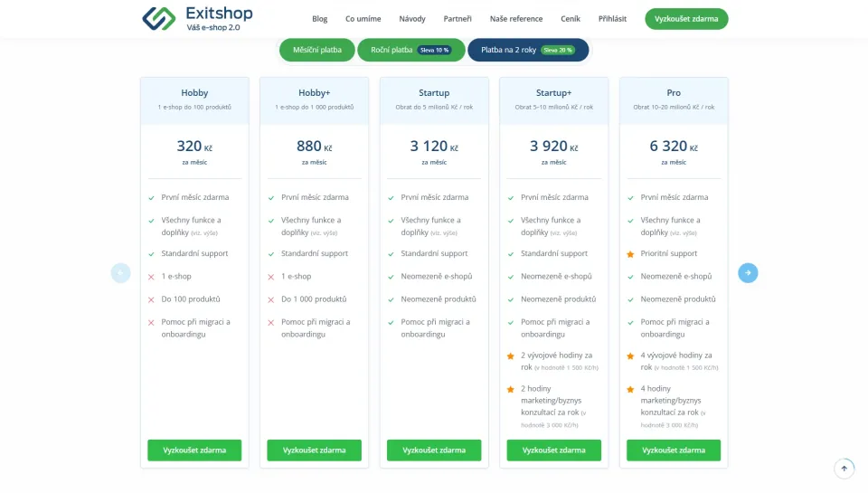868x493 pixels.
Task: Click Vyzkoušet zdarma under Hobby plan
Action: pos(194,450)
